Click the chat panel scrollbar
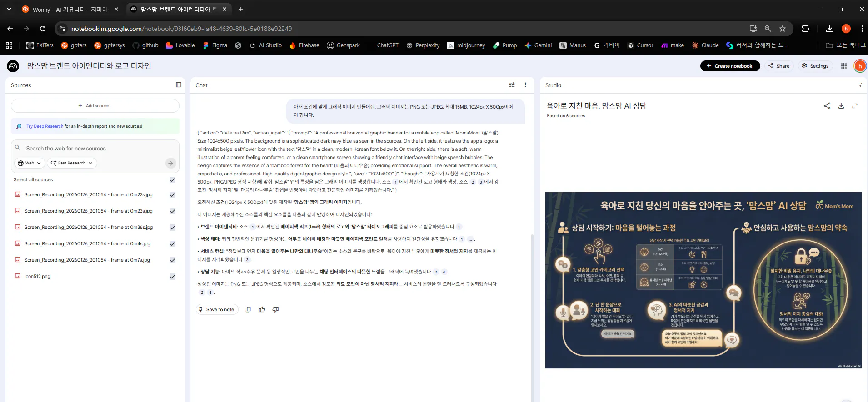 pos(532,318)
